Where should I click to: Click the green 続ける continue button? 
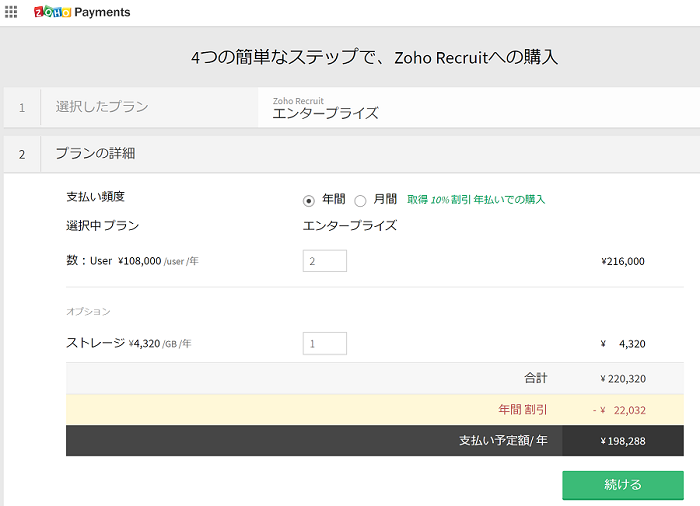click(623, 485)
